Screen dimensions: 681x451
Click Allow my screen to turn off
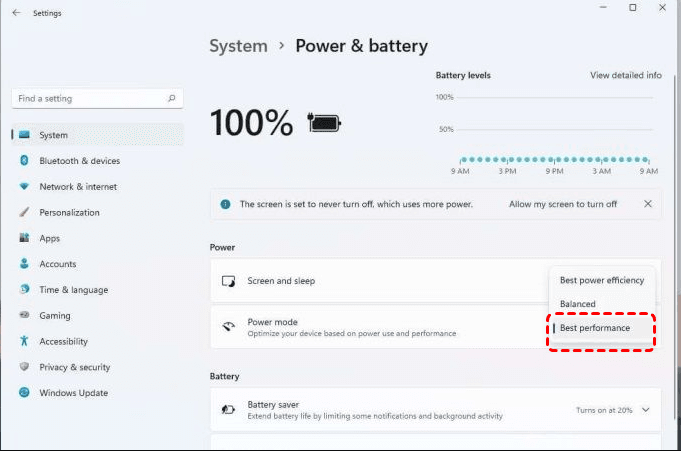tap(563, 204)
